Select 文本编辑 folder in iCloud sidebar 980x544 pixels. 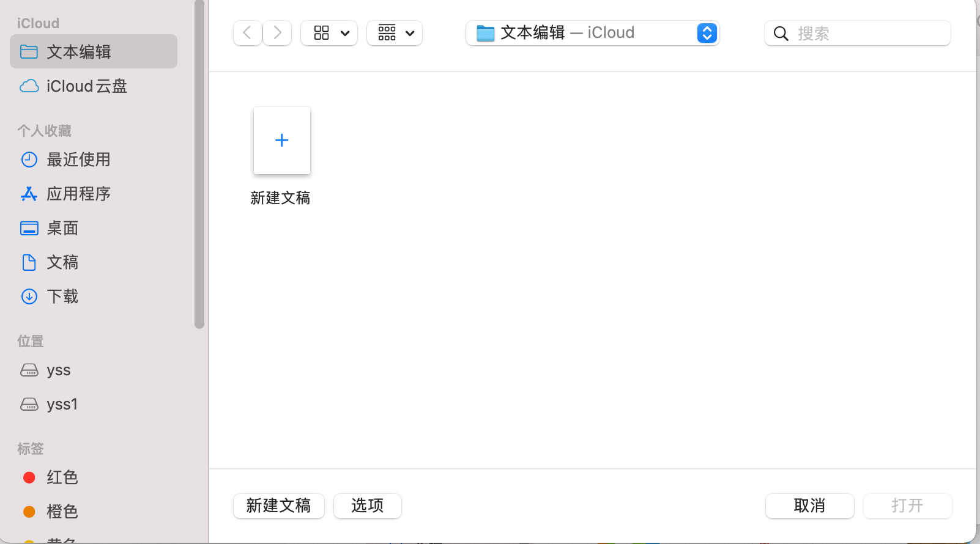94,51
